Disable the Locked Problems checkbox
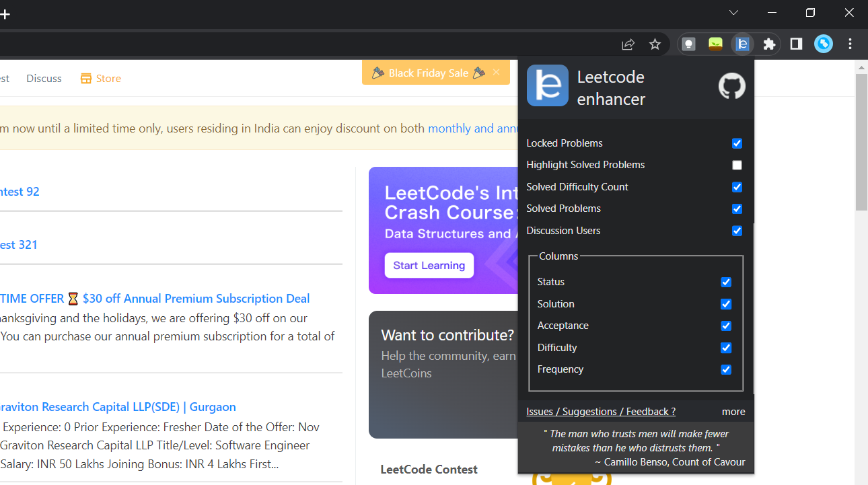Image resolution: width=868 pixels, height=485 pixels. [737, 143]
